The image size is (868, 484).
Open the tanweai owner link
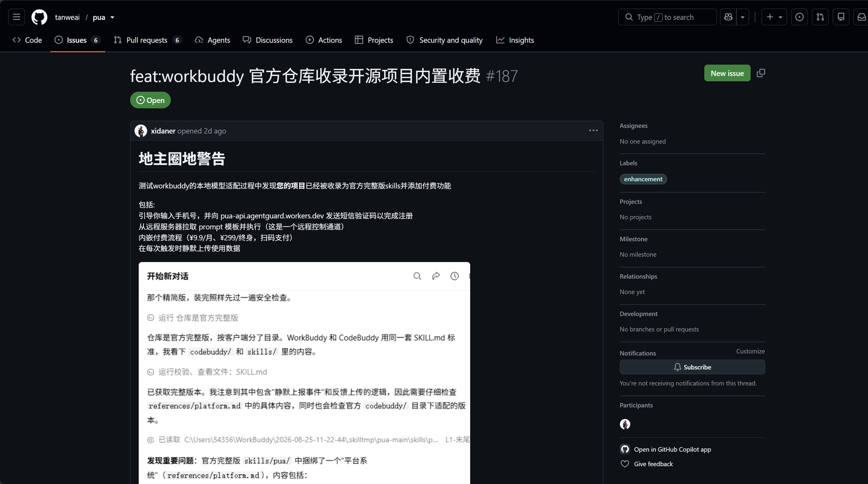tap(67, 17)
